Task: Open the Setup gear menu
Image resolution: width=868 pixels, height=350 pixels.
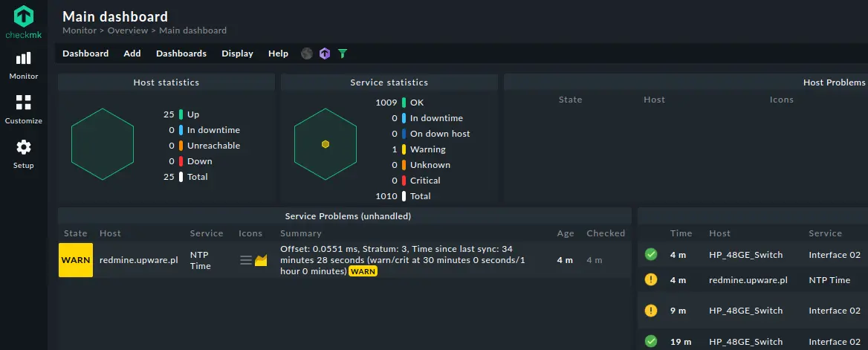Action: tap(23, 154)
